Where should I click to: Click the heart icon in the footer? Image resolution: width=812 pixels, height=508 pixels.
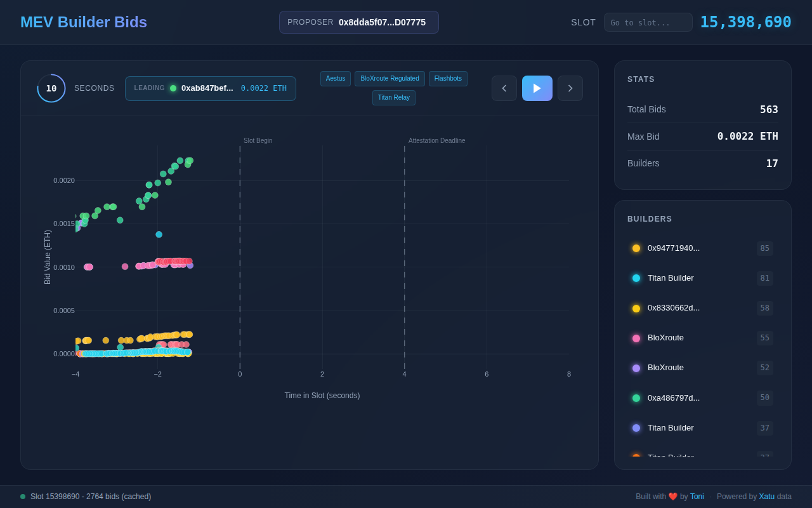(673, 497)
